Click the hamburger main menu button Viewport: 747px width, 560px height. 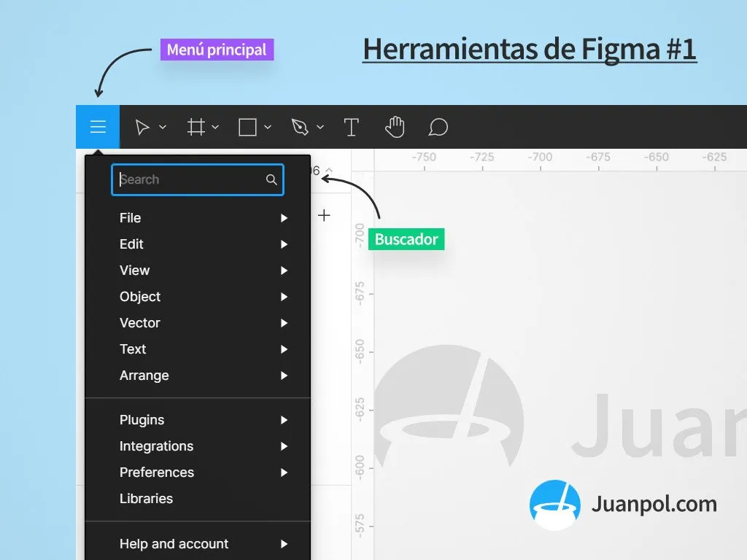click(98, 127)
